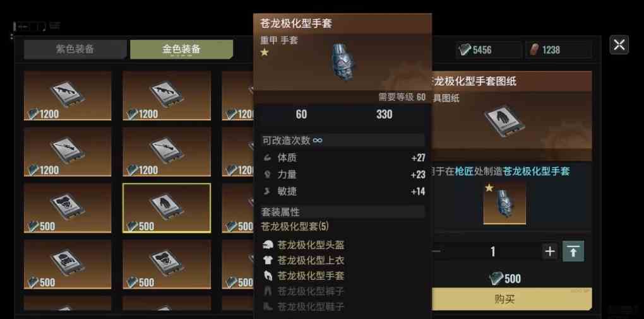
Task: Set quantity to maximum with arrow button
Action: pyautogui.click(x=573, y=252)
